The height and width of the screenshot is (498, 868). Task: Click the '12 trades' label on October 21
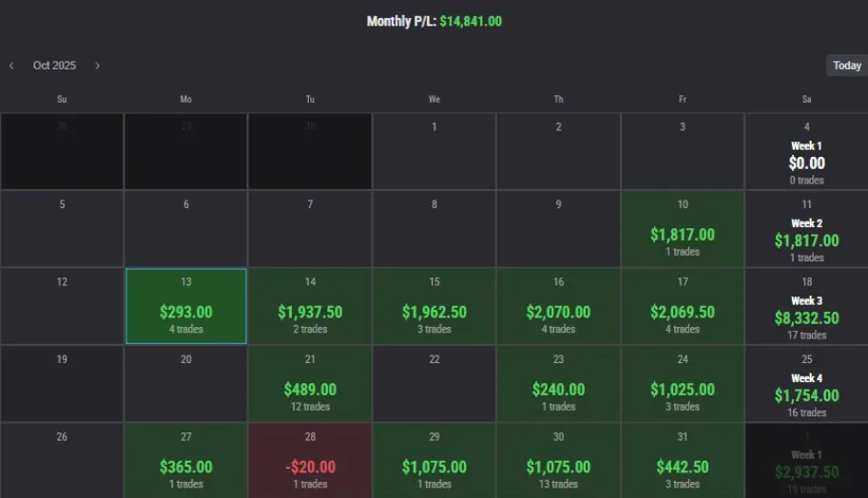pyautogui.click(x=310, y=407)
